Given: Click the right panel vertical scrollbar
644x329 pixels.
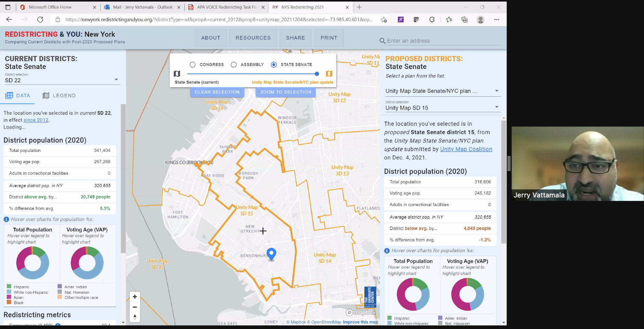Looking at the screenshot, I should [x=504, y=182].
